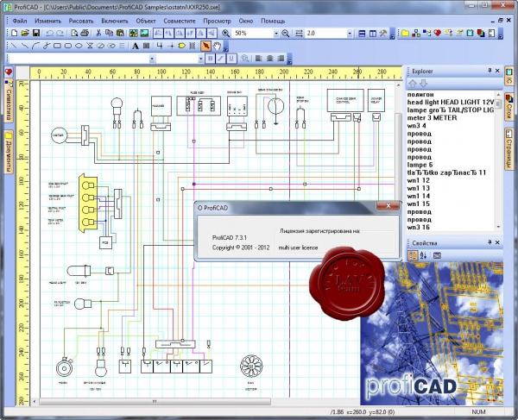Open the hammer settings icon in toolbar
518x420 pixels.
[x=383, y=33]
